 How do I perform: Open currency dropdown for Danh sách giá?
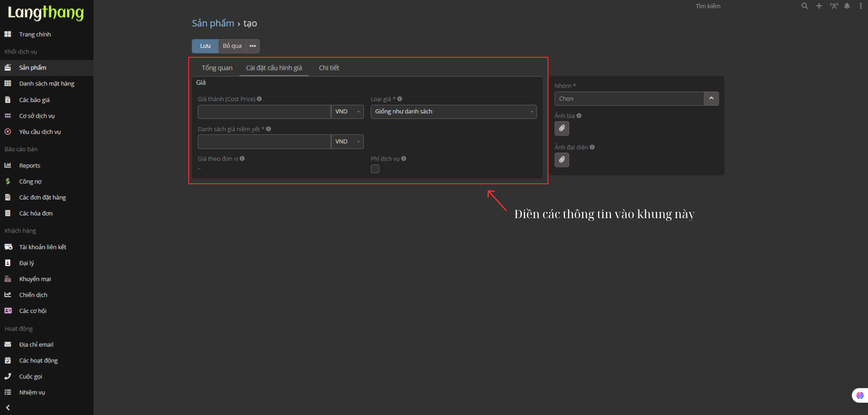pyautogui.click(x=348, y=142)
